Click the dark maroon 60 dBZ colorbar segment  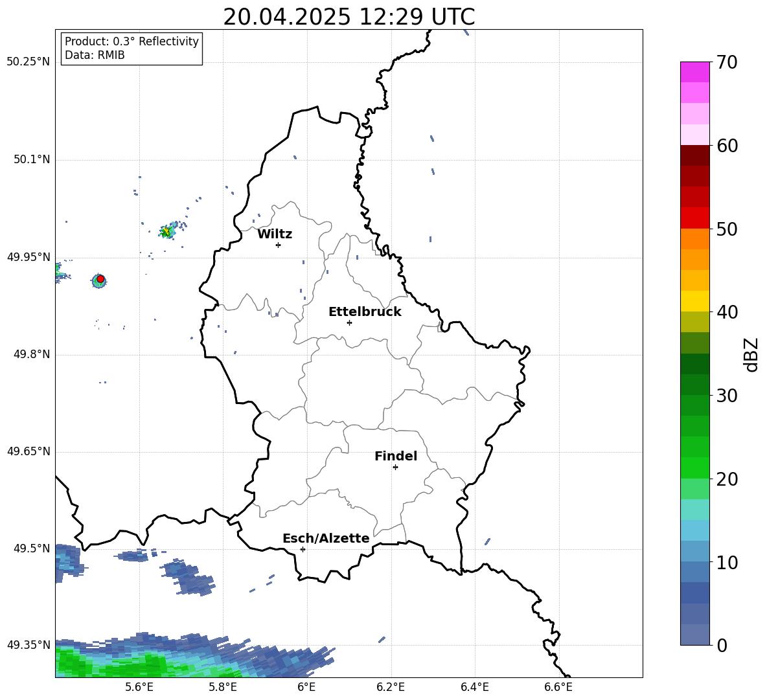click(694, 155)
